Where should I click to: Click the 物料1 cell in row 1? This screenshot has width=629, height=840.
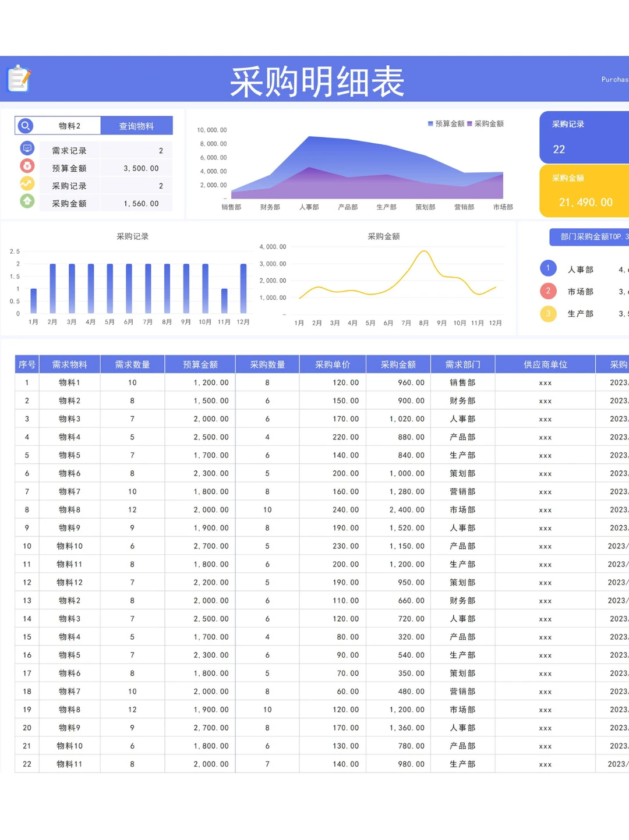(69, 382)
